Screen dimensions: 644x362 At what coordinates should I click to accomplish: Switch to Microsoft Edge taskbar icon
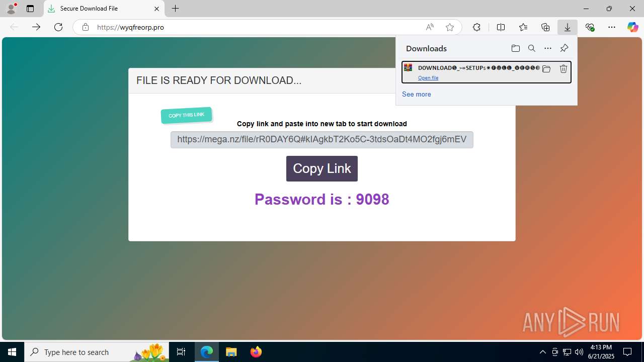tap(207, 352)
